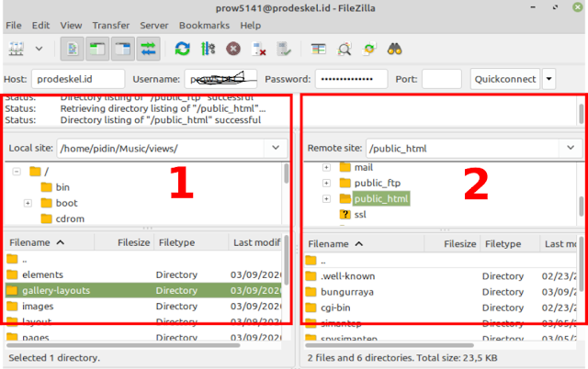588x369 pixels.
Task: Cancel the current operation
Action: pyautogui.click(x=233, y=49)
